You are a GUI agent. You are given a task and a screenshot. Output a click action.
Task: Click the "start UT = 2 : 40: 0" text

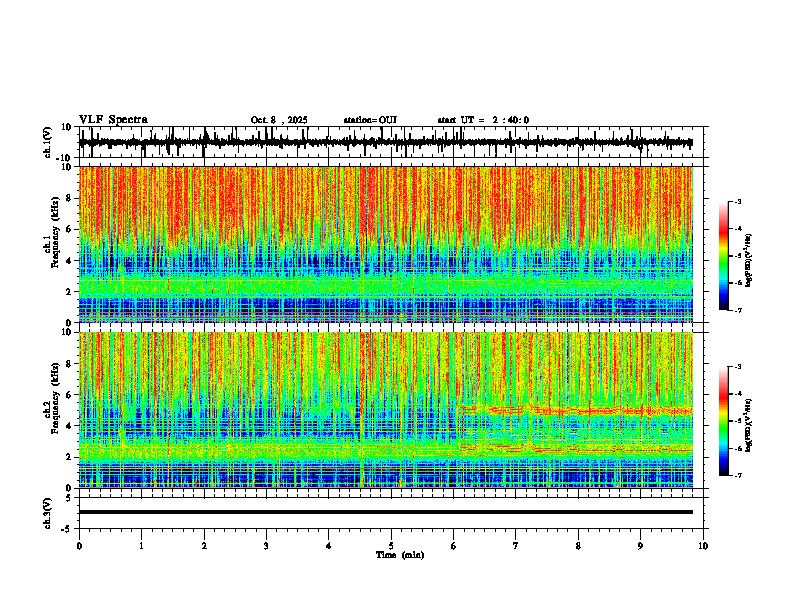coord(483,120)
